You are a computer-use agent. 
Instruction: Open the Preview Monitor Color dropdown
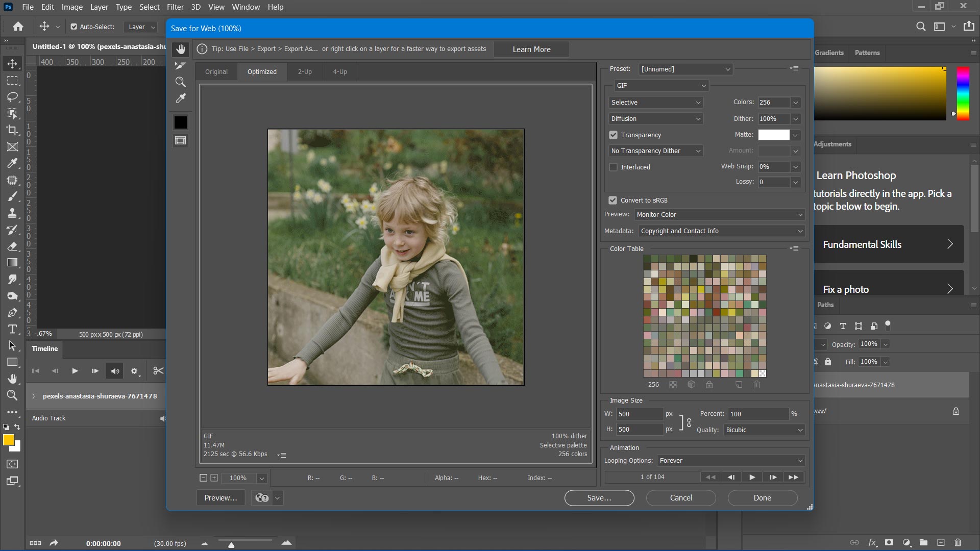click(x=720, y=215)
